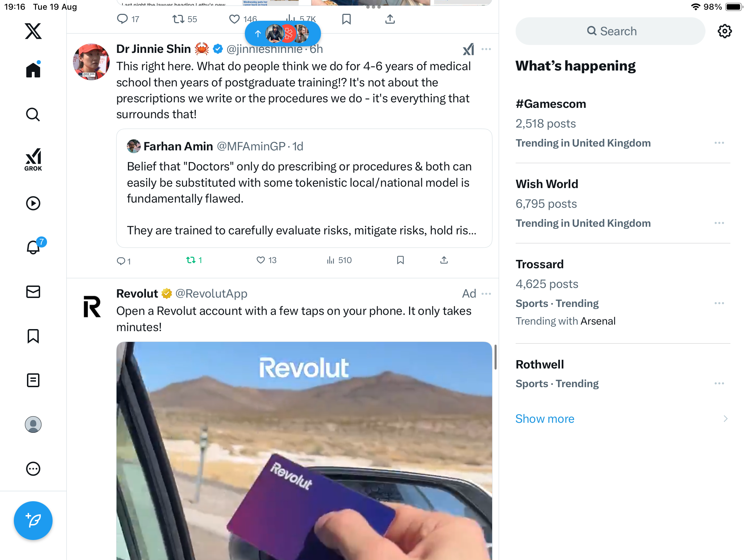Open @RevolutApp profile handle link
Image resolution: width=747 pixels, height=560 pixels.
coord(211,294)
